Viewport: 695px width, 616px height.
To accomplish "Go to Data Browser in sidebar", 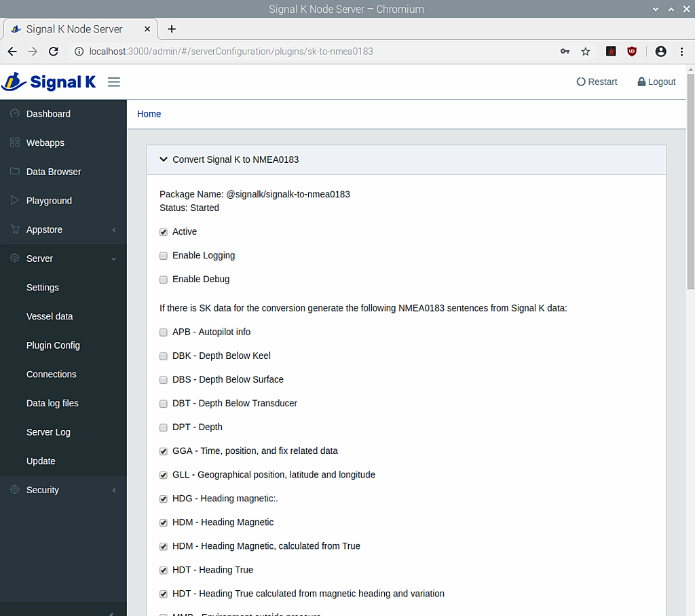I will (x=54, y=172).
